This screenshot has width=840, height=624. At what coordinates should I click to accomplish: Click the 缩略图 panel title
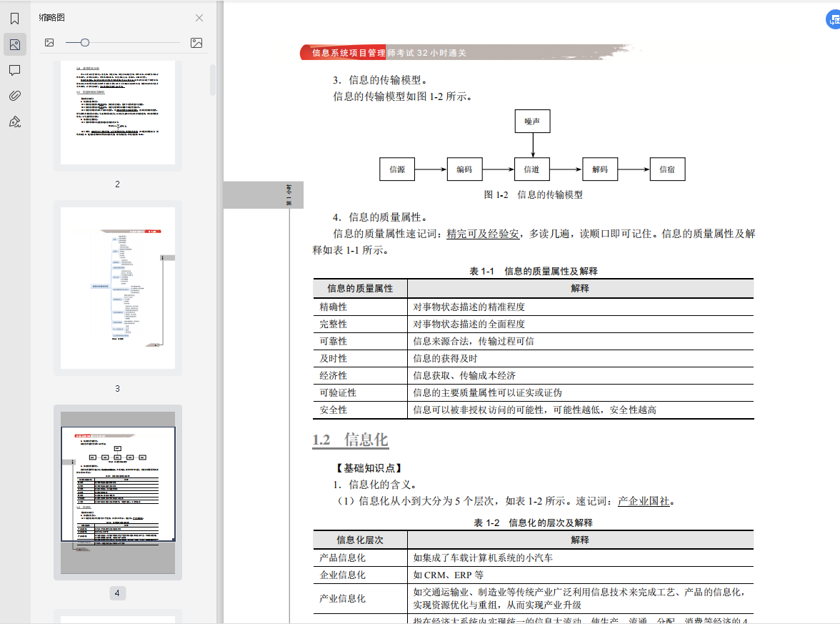pos(52,17)
